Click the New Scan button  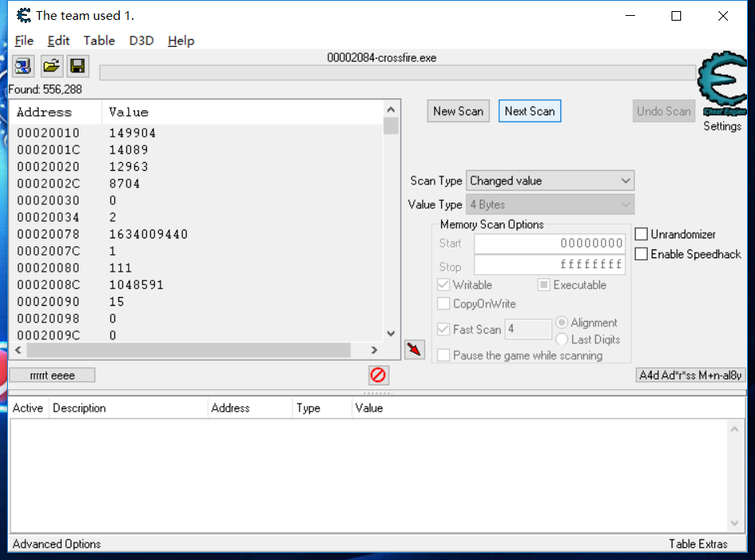(x=458, y=111)
